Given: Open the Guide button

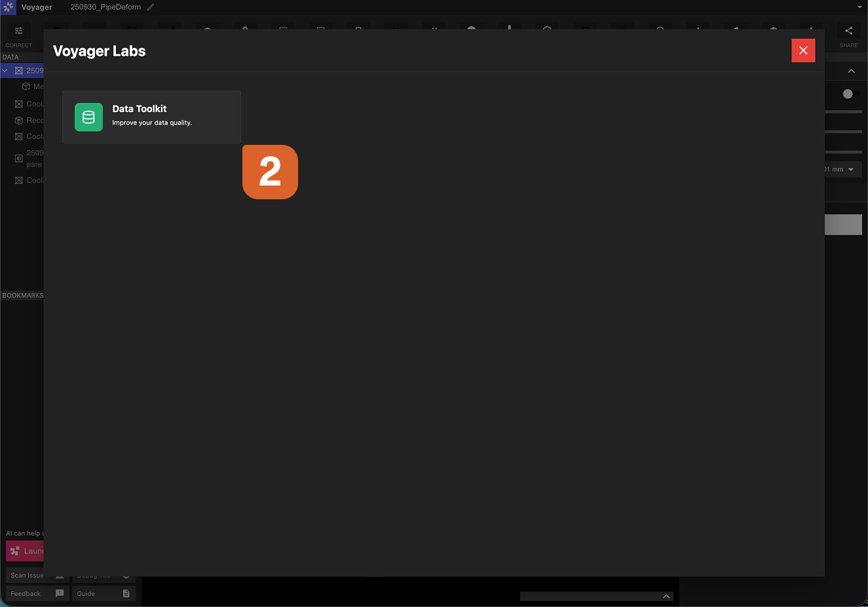Looking at the screenshot, I should tap(104, 593).
